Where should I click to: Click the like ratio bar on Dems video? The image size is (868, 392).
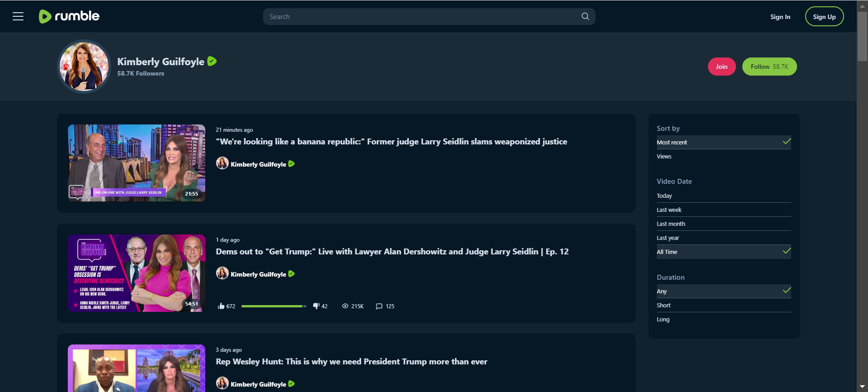274,306
